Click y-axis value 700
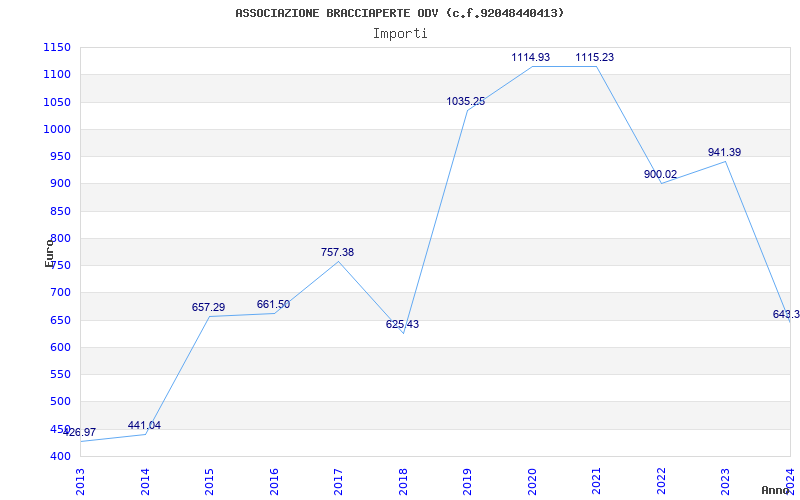This screenshot has height=500, width=800. (x=60, y=293)
